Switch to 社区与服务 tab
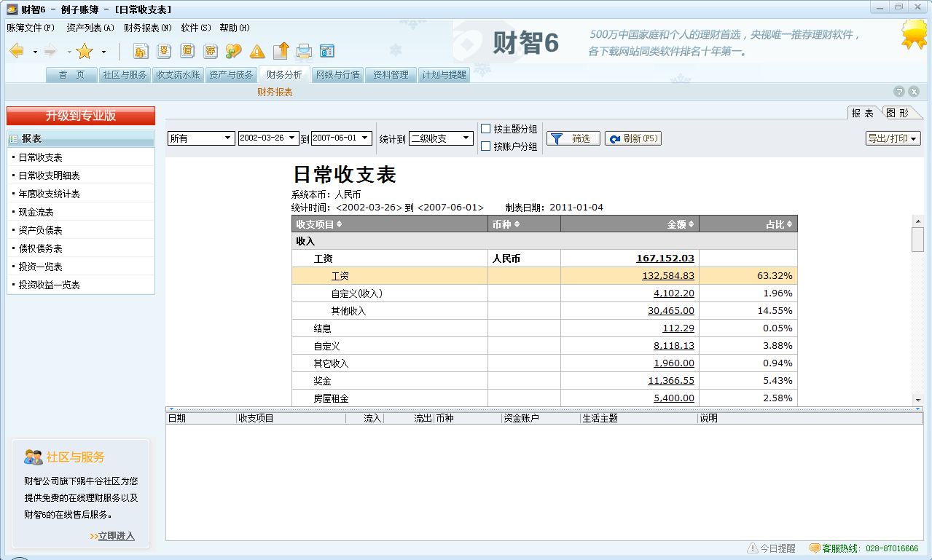The height and width of the screenshot is (560, 932). tap(125, 74)
